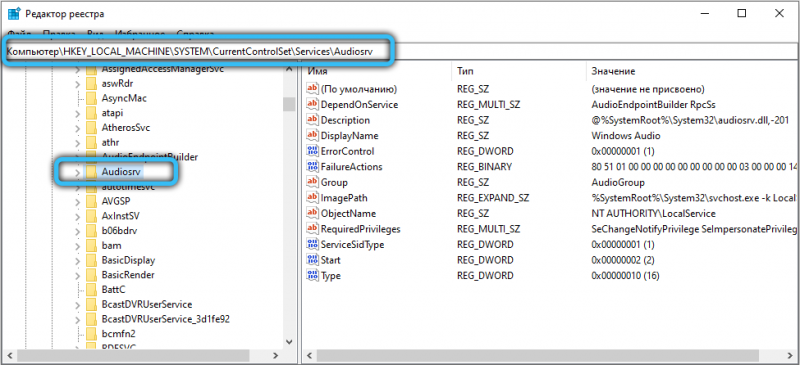The height and width of the screenshot is (365, 800).
Task: Click REG_EXPAND_SZ in the ImagePath row
Action: coord(493,198)
